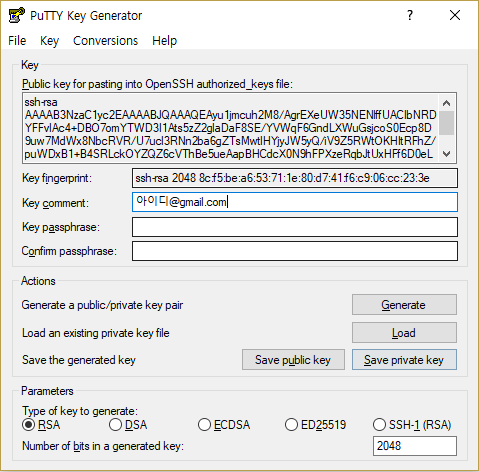The image size is (479, 472).
Task: Open the File menu
Action: pyautogui.click(x=17, y=41)
